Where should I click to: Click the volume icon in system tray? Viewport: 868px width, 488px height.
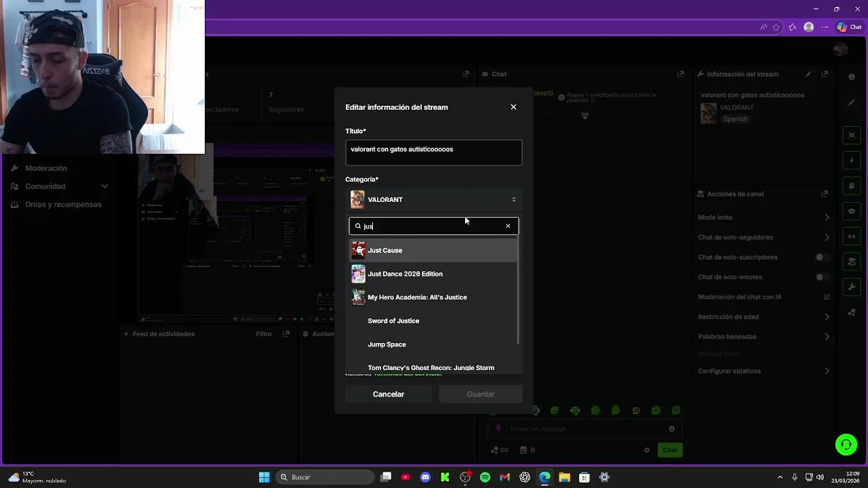[821, 477]
